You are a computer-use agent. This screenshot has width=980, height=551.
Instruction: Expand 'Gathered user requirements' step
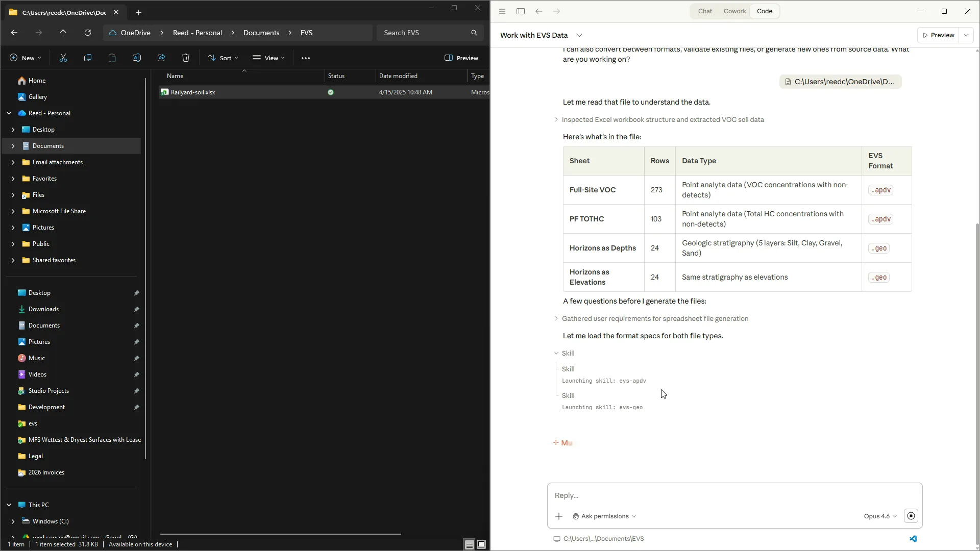[652, 318]
